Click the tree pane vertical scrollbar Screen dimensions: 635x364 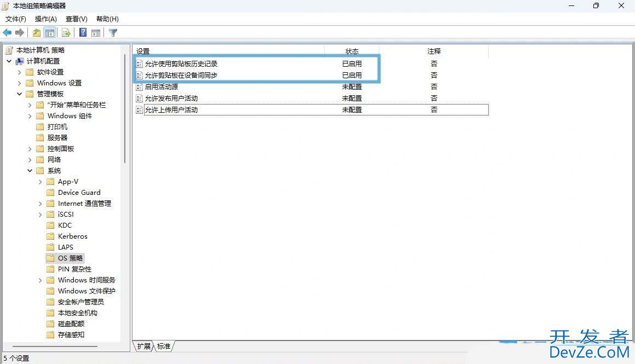point(125,108)
